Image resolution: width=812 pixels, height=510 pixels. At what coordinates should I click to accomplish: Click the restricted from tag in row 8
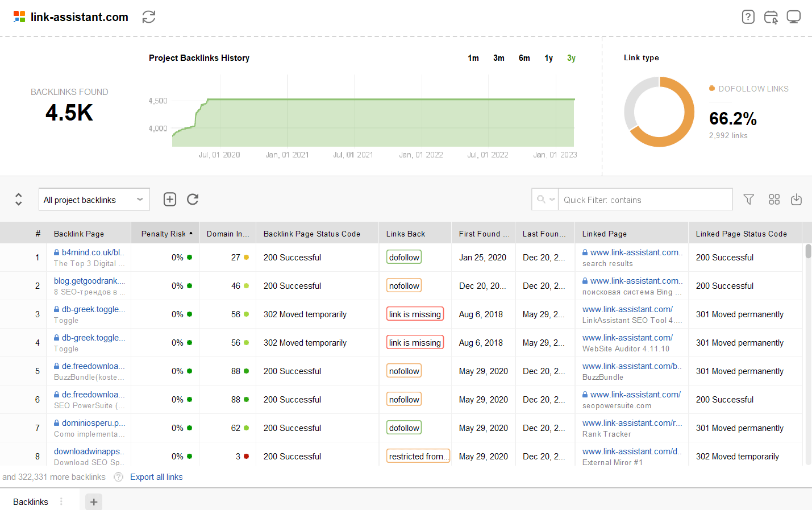coord(418,457)
